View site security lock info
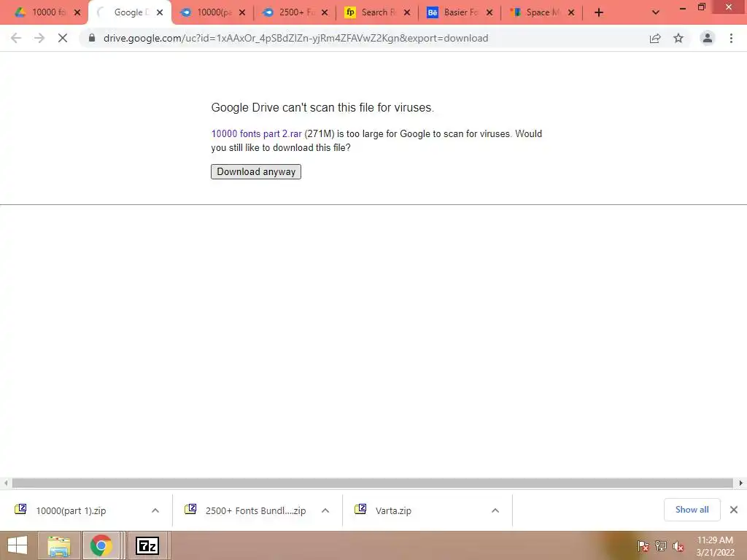 92,38
